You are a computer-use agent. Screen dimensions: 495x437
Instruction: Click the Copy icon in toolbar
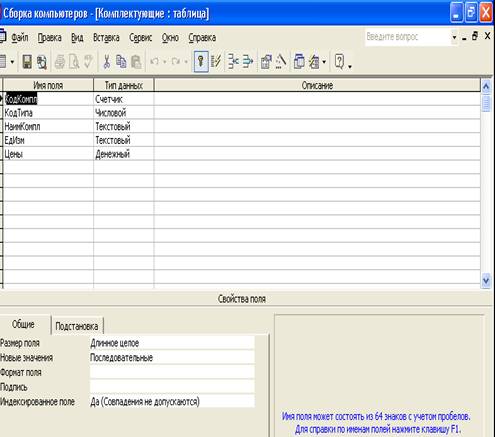121,62
